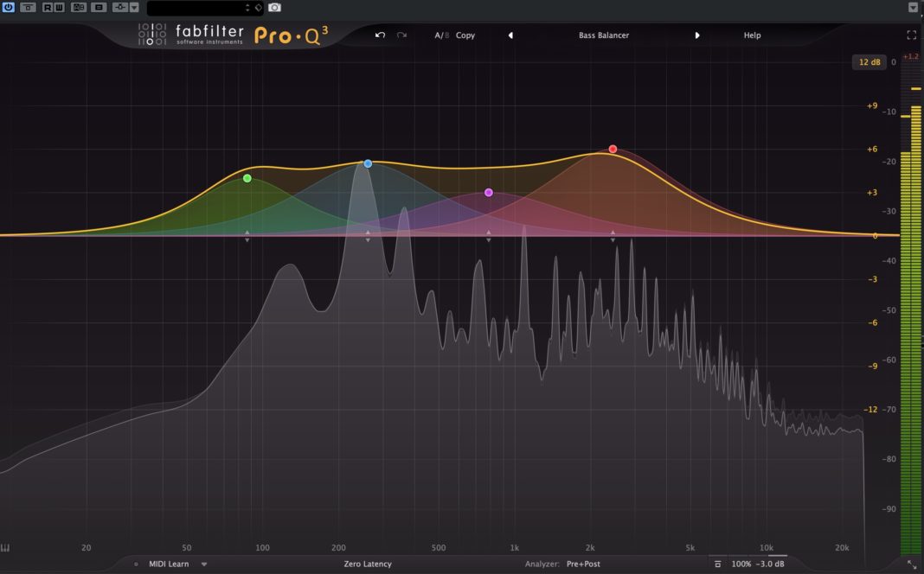Click the plugin power button in the toolbar
This screenshot has width=924, height=574.
(x=9, y=7)
